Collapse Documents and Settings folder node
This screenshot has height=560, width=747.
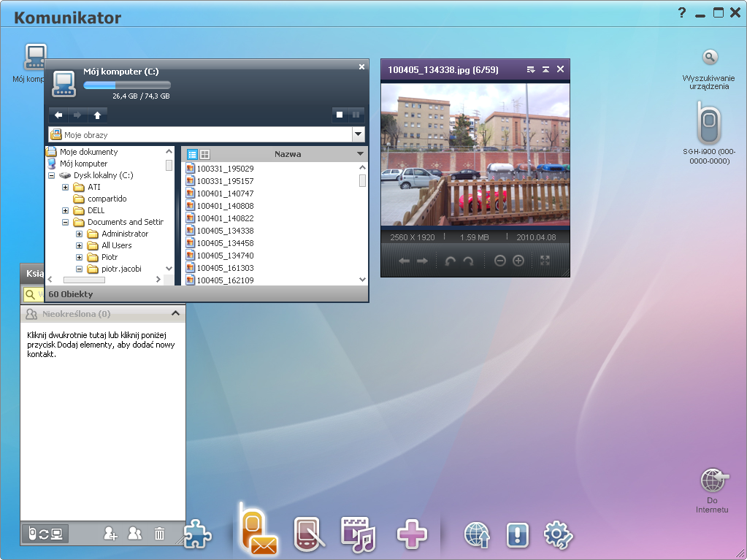(65, 223)
